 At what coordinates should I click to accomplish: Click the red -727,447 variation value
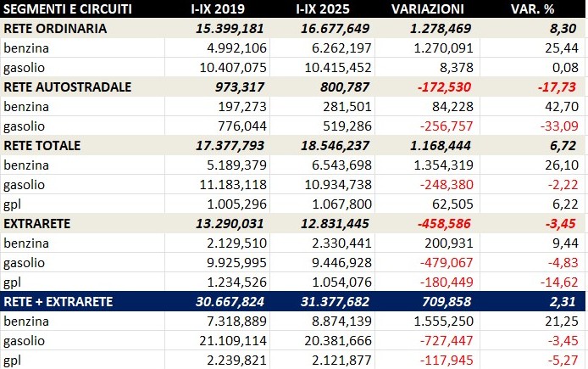pos(444,340)
